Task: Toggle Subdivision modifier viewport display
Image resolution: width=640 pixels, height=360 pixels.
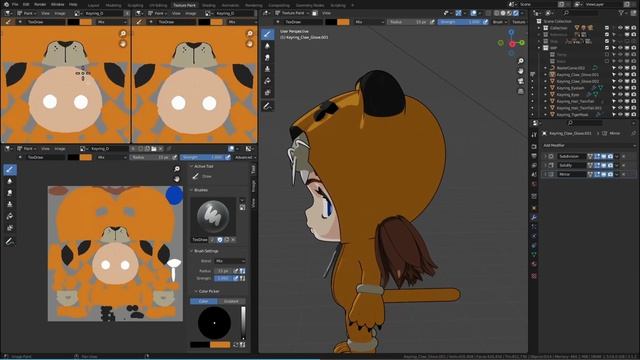Action: coord(604,156)
